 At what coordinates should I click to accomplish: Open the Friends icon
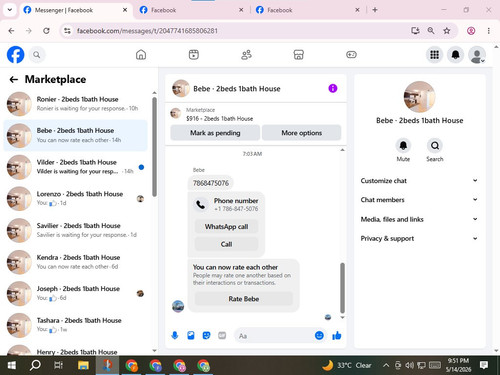246,55
